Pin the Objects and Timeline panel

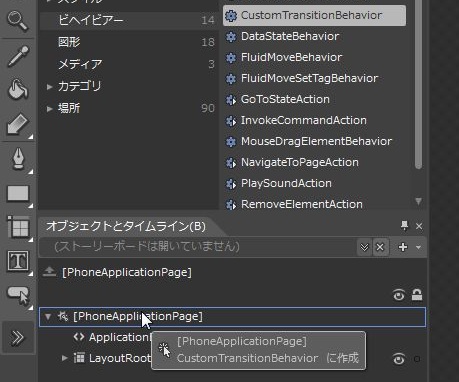(404, 226)
